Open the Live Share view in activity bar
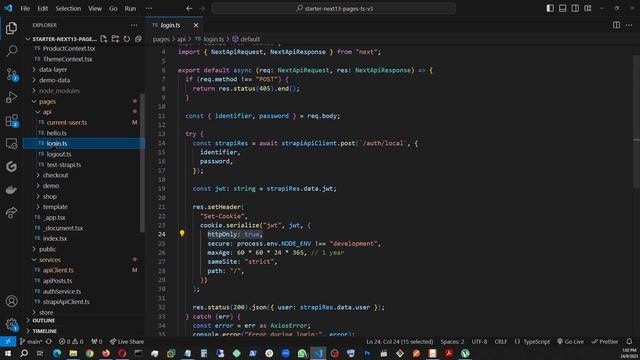 [x=11, y=212]
